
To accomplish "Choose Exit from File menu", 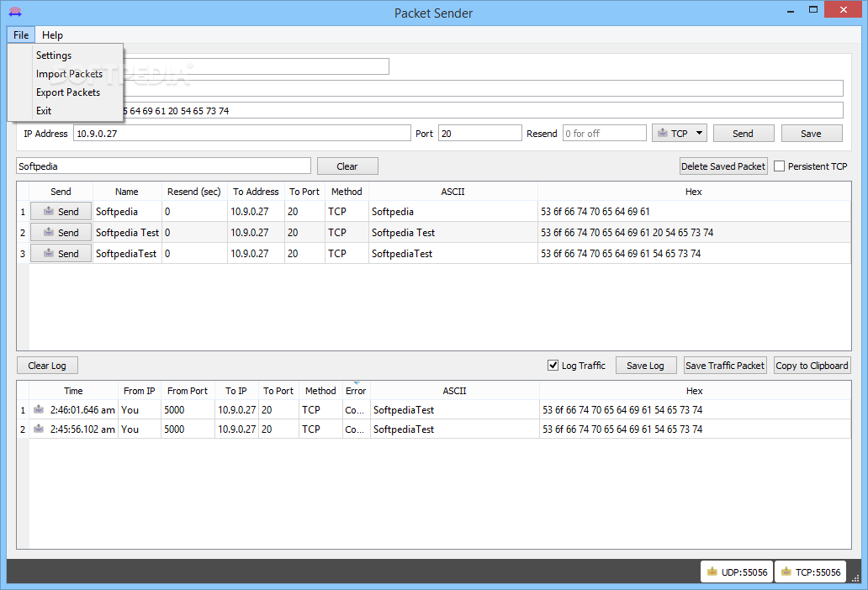I will 66,111.
